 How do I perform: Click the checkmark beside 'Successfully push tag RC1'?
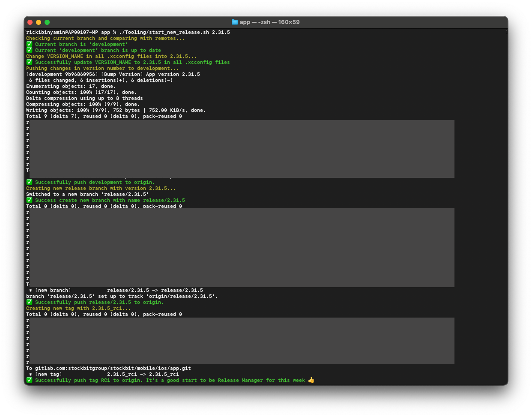pyautogui.click(x=29, y=380)
